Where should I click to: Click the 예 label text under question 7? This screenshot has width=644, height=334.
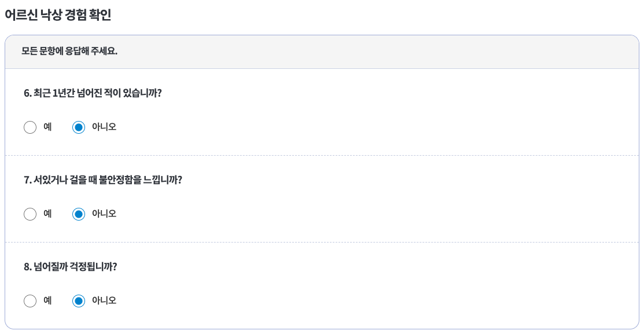click(47, 214)
